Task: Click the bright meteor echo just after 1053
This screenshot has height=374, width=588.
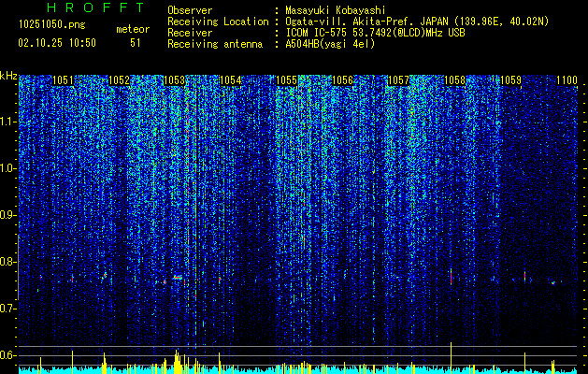Action: pyautogui.click(x=178, y=278)
